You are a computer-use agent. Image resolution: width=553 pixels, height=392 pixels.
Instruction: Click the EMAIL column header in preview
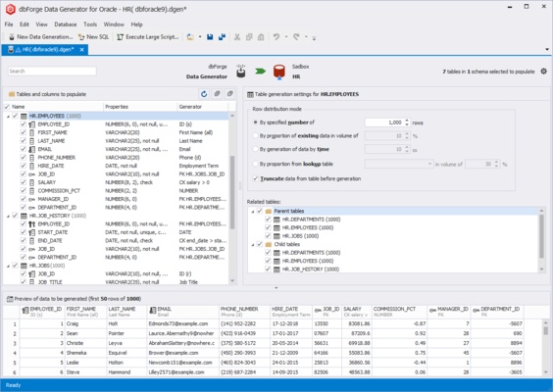coord(182,312)
